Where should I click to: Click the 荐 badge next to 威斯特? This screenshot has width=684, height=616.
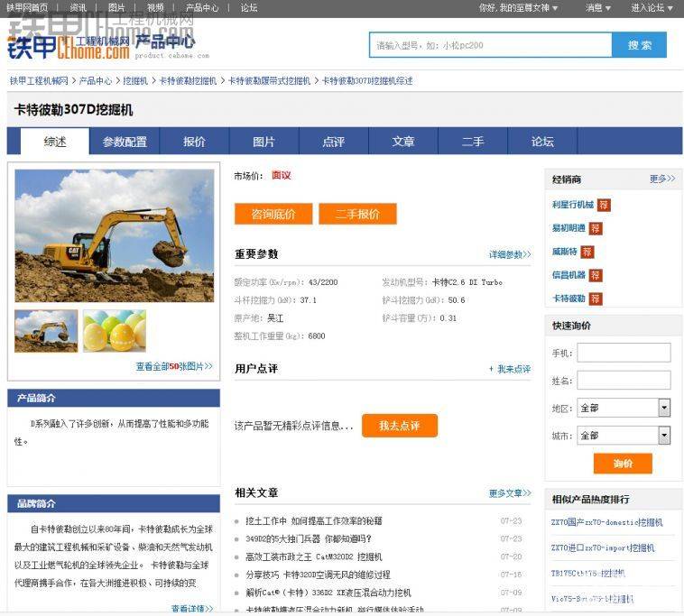pos(587,252)
